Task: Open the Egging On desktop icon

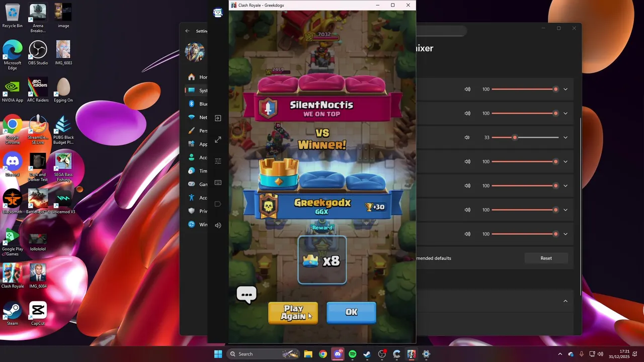Action: pos(63,90)
